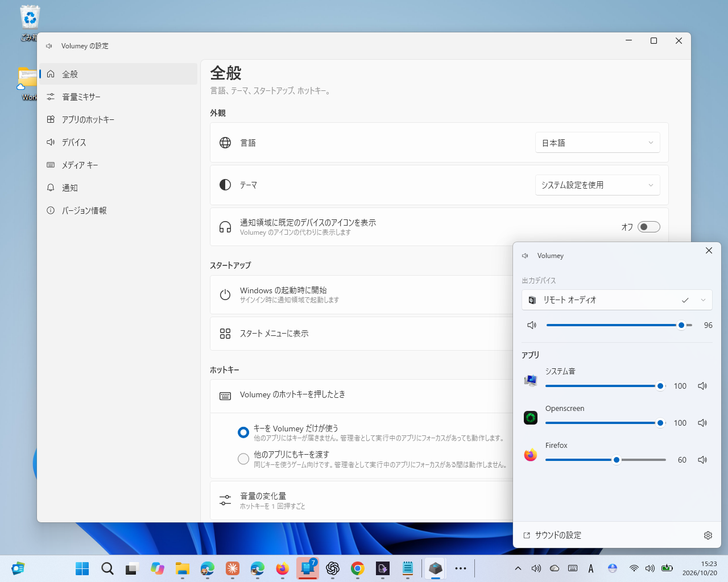Click the IME A indicator in tray
Screen dimensions: 728x582
[x=591, y=568]
